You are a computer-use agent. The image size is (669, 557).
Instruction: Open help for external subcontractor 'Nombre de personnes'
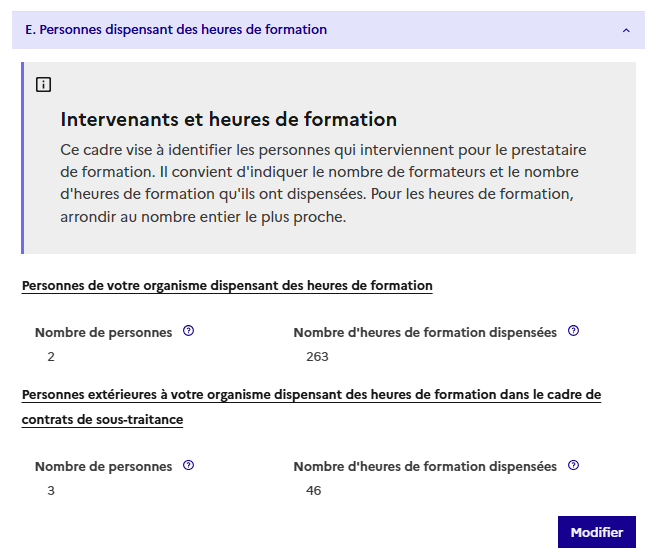[188, 466]
